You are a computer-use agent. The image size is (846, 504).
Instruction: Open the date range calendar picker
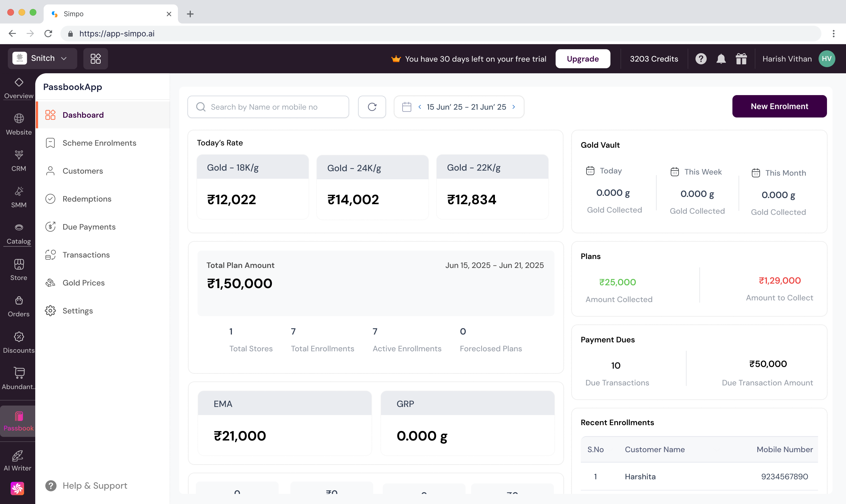406,107
